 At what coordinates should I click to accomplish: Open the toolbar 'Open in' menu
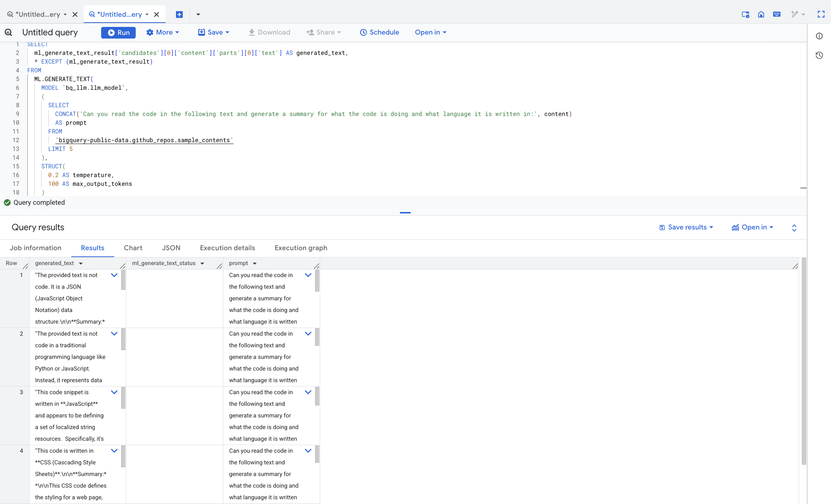[x=431, y=32]
